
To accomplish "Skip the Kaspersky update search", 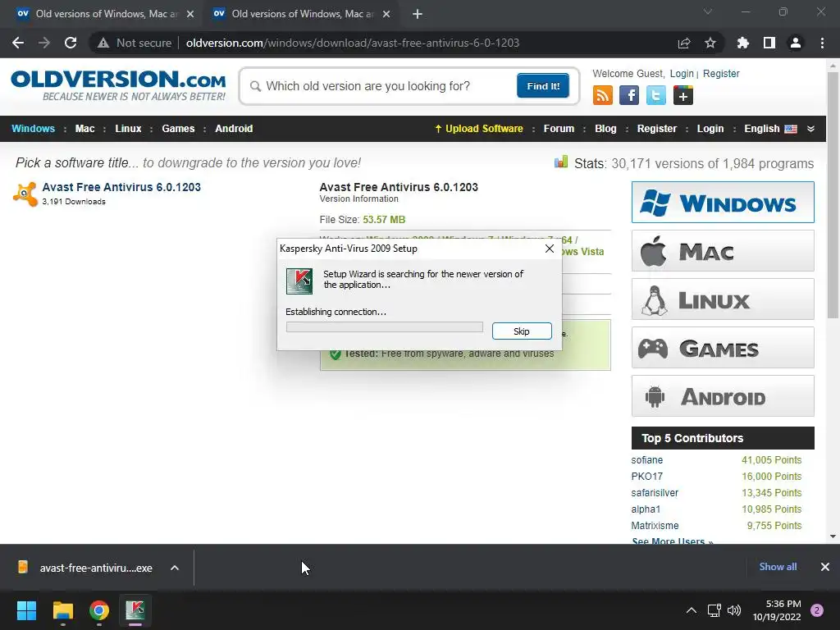I will coord(522,331).
